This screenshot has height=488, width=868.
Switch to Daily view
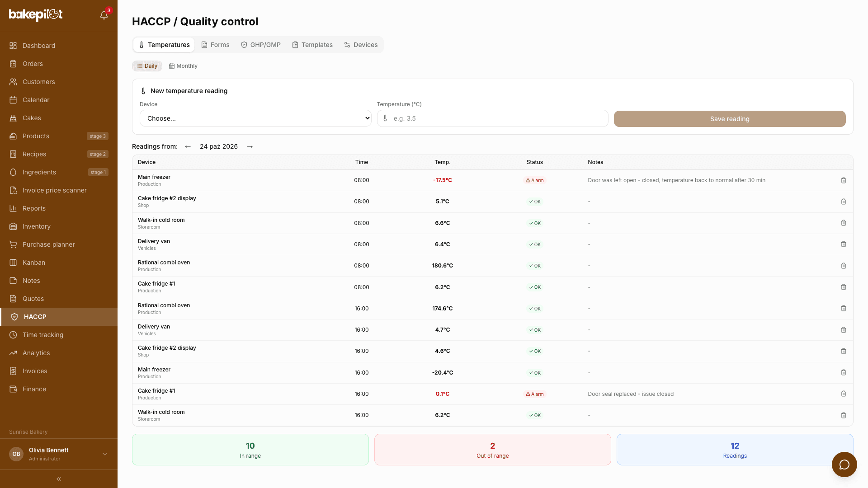[147, 66]
